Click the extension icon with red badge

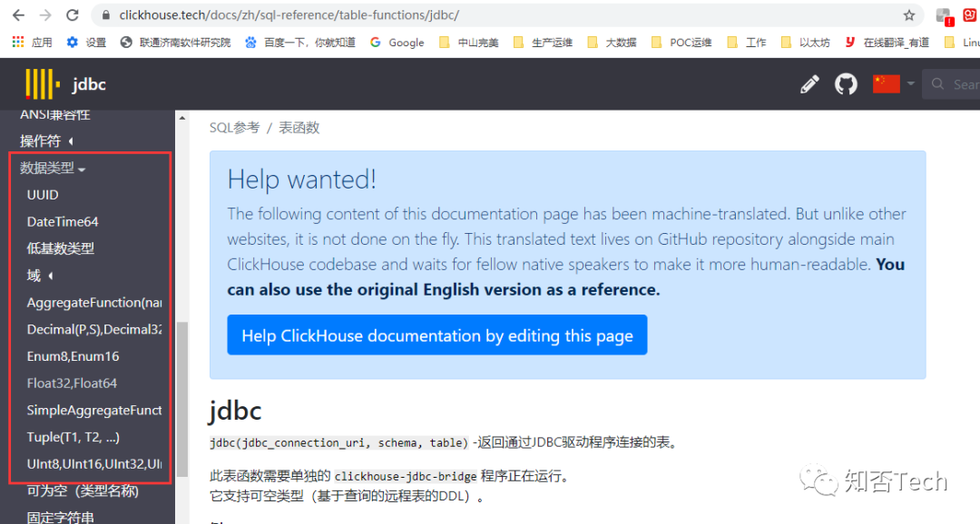pyautogui.click(x=945, y=16)
